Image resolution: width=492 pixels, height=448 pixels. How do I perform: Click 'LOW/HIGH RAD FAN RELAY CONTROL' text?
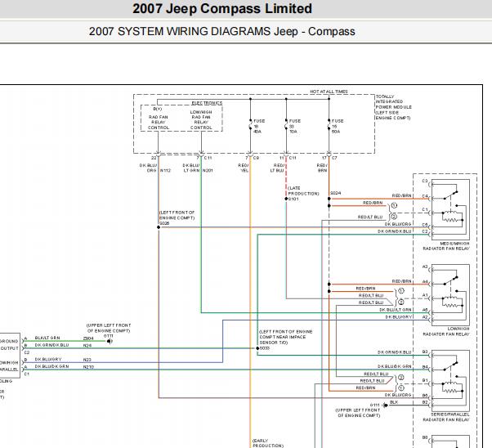tap(201, 119)
